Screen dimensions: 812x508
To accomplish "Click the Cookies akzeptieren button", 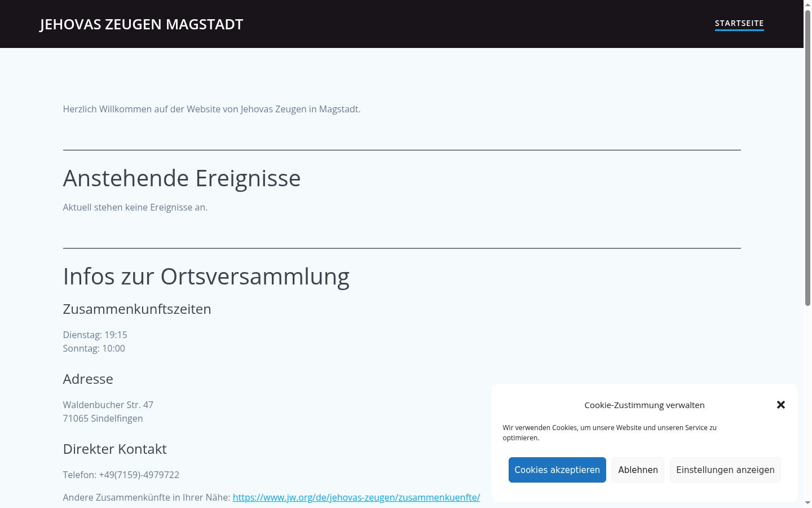I will [557, 470].
